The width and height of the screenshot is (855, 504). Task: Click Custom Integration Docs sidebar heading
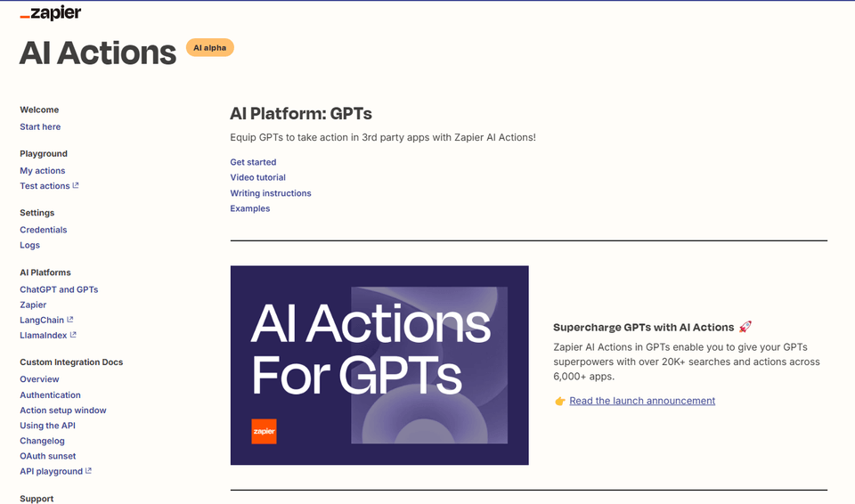[71, 362]
